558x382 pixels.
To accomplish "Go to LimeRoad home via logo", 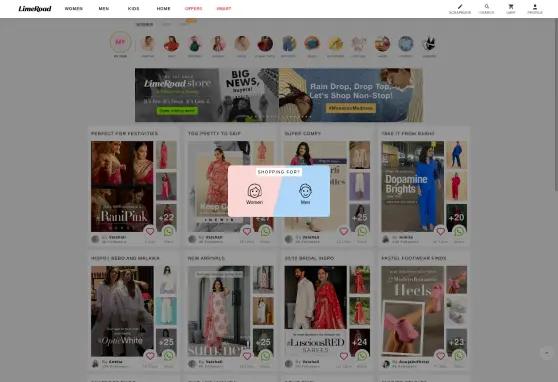I will point(35,9).
